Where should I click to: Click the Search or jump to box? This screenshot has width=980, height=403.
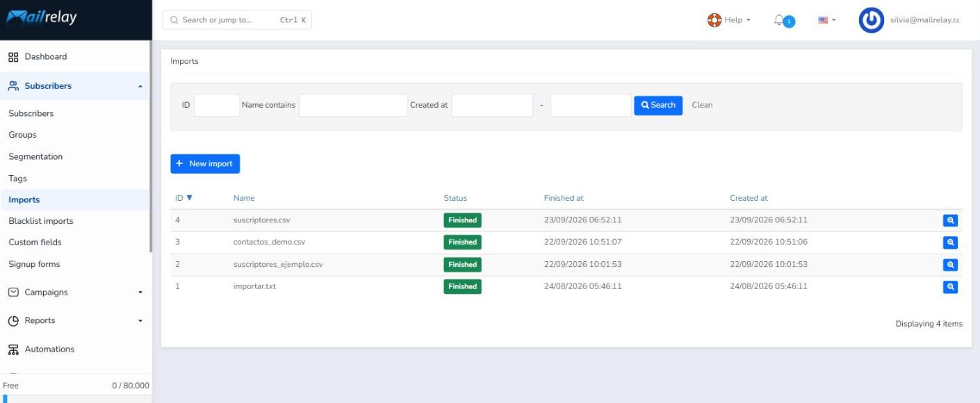237,20
